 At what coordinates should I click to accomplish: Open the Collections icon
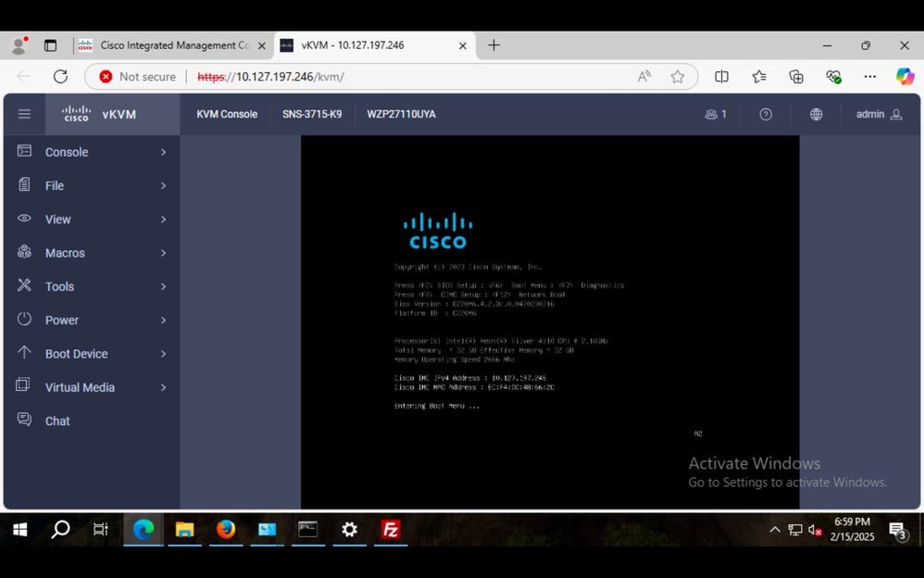796,77
